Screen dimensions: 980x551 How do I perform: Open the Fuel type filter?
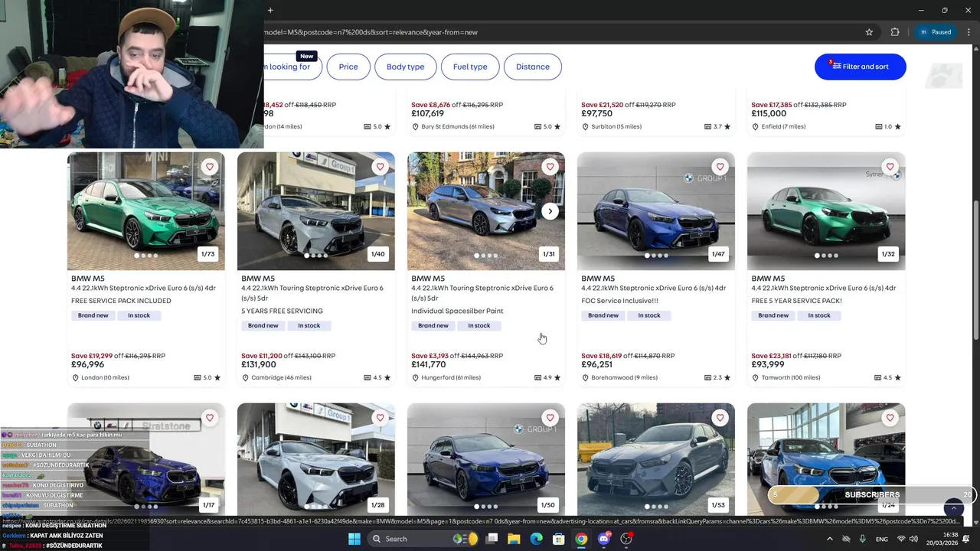(470, 67)
